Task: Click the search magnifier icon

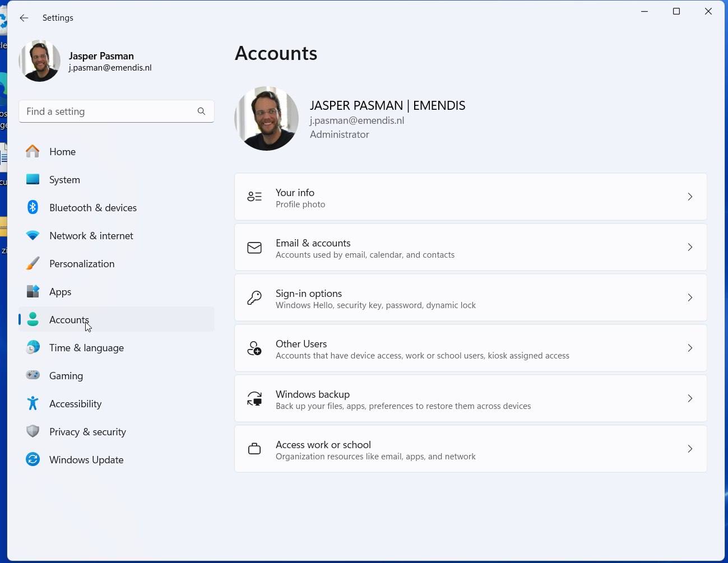Action: (201, 111)
